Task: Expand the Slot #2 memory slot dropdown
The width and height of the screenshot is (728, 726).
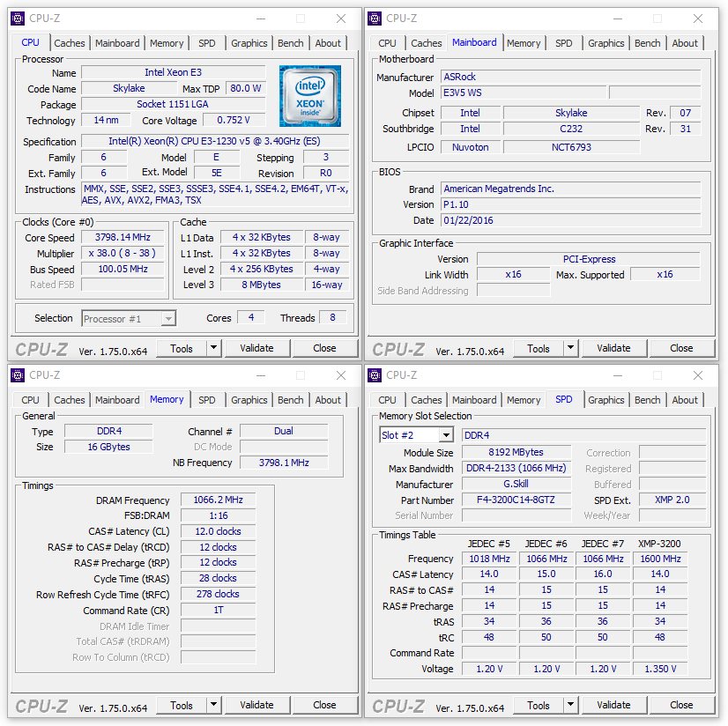Action: tap(446, 435)
